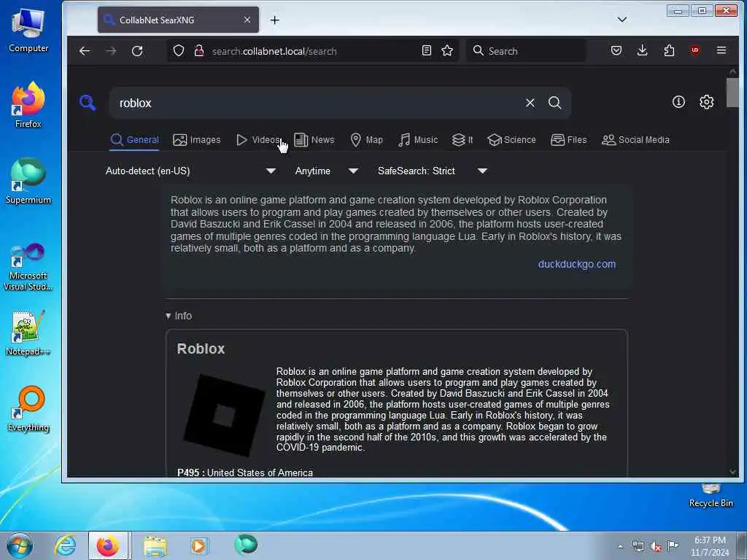
Task: Close the CollabNet SearXNG tab
Action: (247, 20)
